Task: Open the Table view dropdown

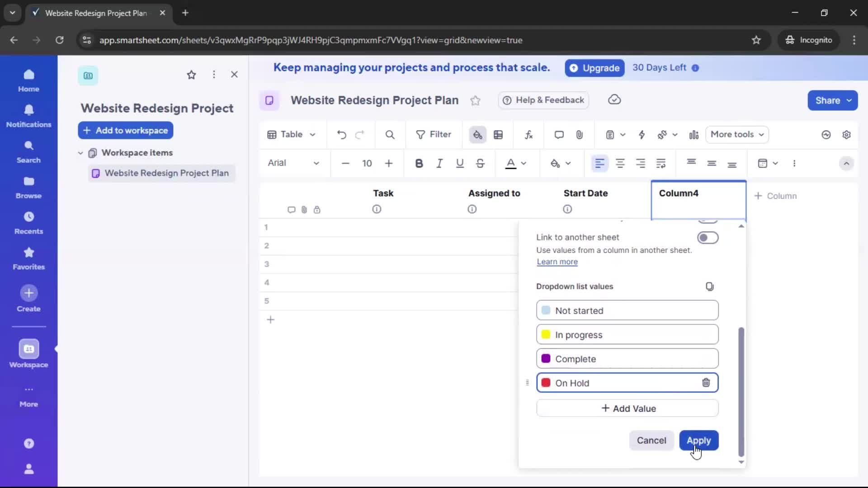Action: [291, 135]
